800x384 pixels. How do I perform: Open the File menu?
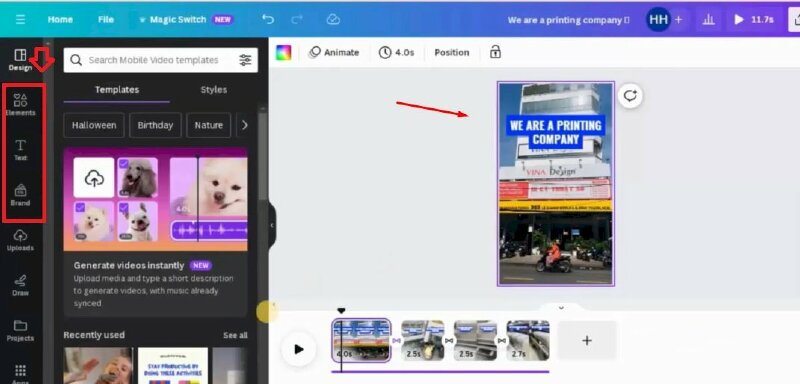[106, 19]
